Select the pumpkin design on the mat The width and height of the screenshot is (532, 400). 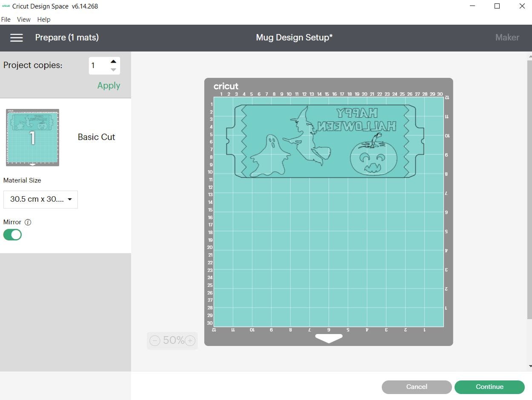click(373, 155)
